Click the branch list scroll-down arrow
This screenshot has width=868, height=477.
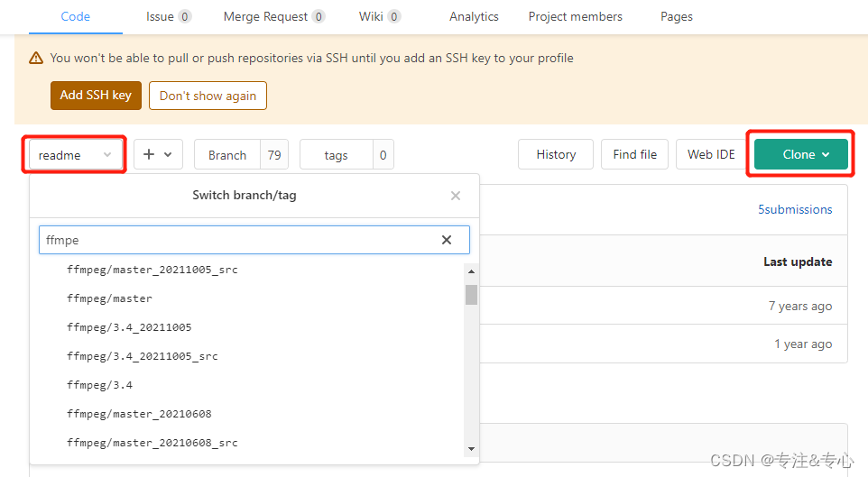(x=471, y=449)
